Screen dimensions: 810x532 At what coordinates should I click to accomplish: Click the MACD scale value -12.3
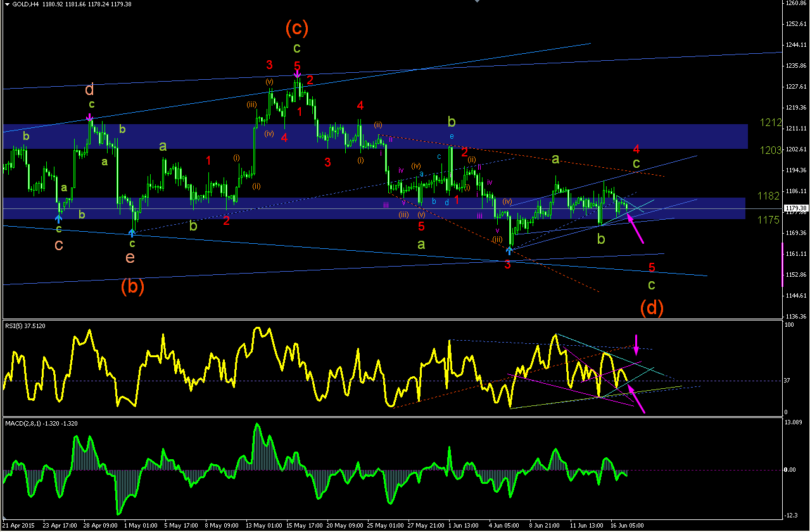[790, 515]
